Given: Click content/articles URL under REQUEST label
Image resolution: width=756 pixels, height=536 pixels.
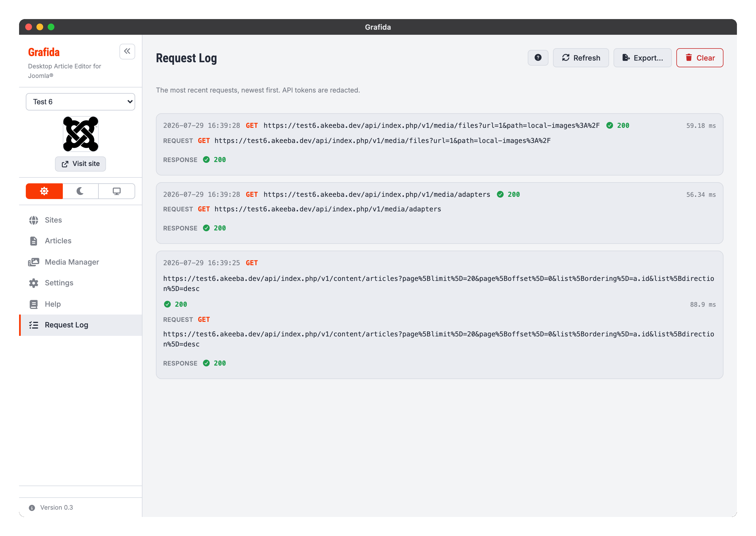Looking at the screenshot, I should click(438, 339).
